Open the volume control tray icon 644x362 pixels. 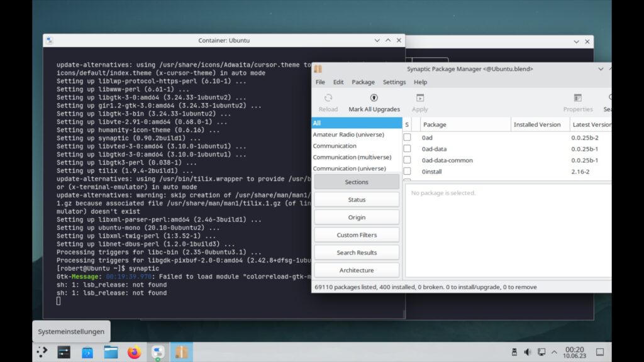[528, 352]
